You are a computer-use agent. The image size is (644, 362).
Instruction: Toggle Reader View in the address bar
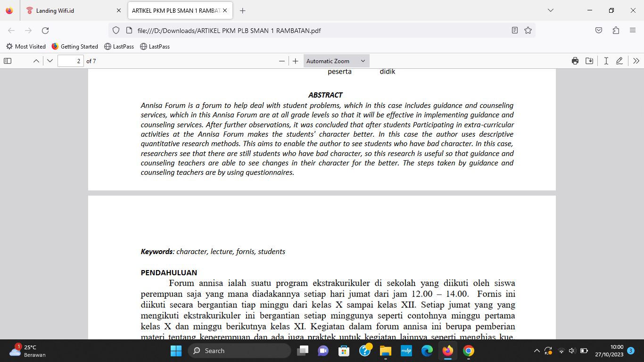pos(515,31)
